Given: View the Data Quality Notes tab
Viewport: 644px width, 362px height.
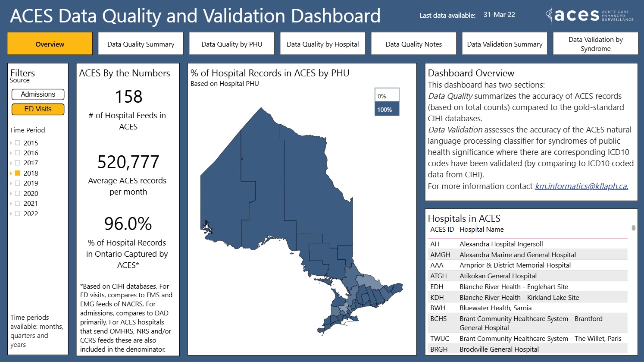Looking at the screenshot, I should [x=413, y=43].
